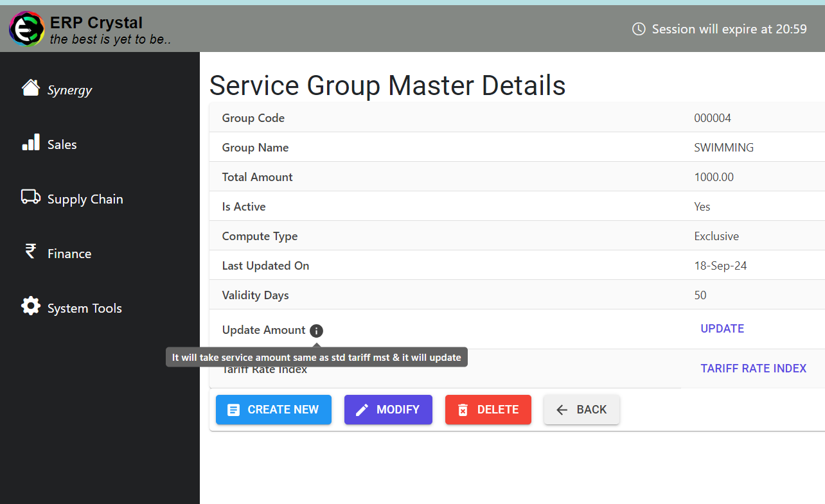Viewport: 825px width, 504px height.
Task: Click the arrow icon on BACK button
Action: (x=562, y=410)
